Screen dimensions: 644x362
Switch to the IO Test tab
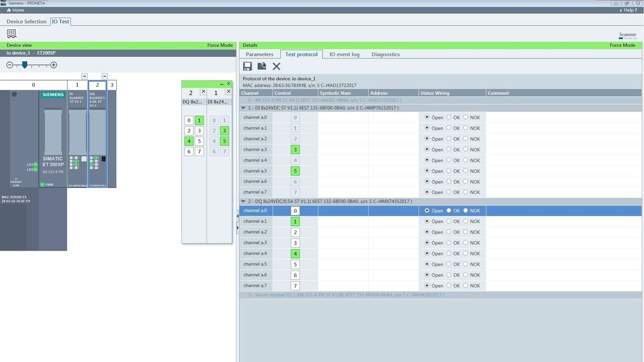[x=60, y=21]
